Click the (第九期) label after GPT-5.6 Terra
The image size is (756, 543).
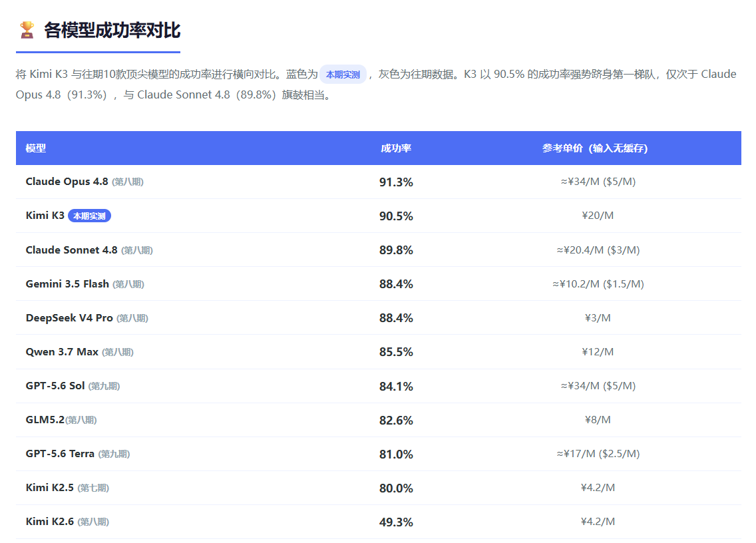coord(114,454)
